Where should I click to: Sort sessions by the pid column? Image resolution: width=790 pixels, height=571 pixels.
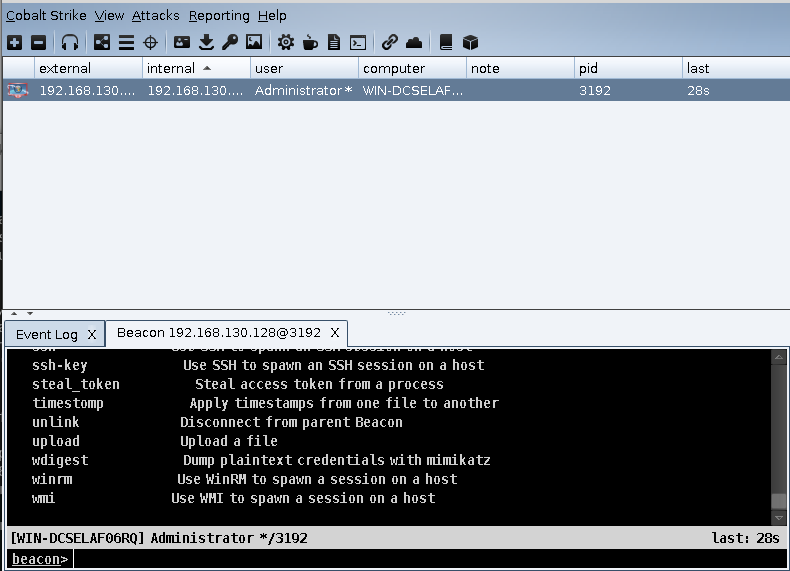[x=628, y=68]
